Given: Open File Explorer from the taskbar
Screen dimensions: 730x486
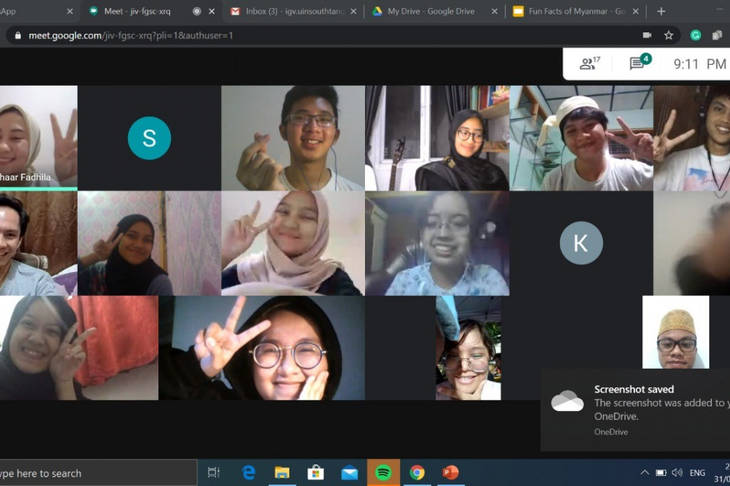Looking at the screenshot, I should (282, 472).
